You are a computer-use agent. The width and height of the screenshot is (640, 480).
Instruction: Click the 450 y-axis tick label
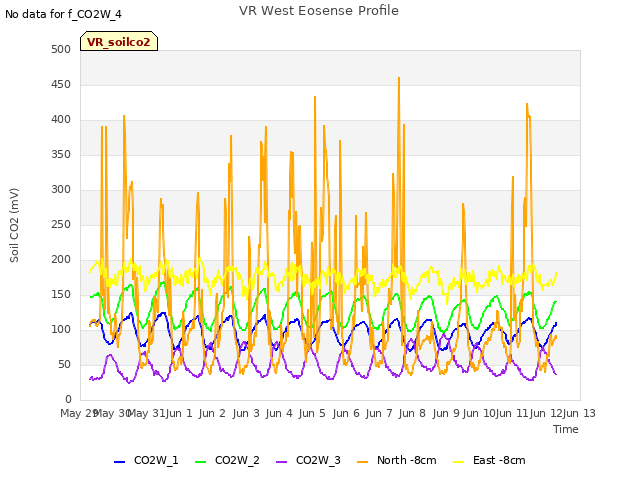coord(61,84)
